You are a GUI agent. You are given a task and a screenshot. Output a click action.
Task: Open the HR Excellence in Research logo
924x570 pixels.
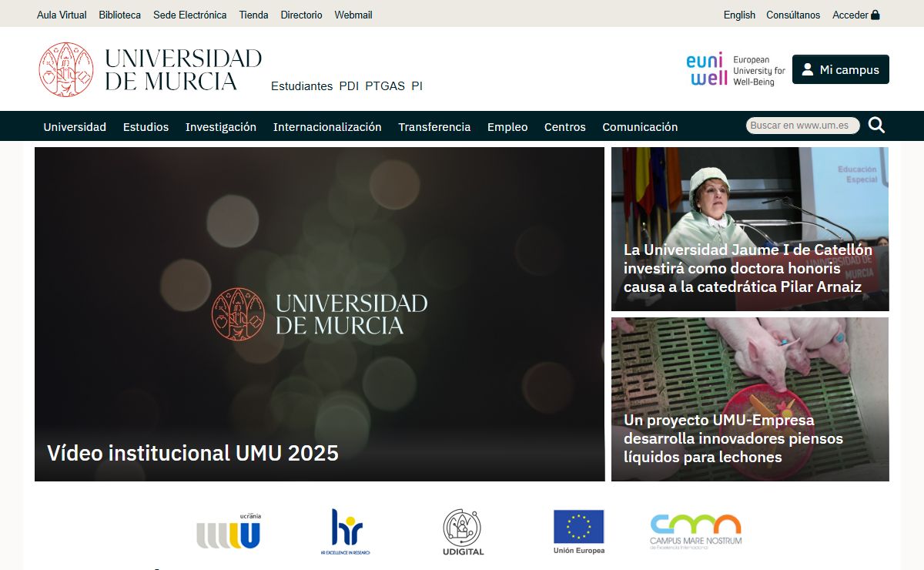(346, 531)
